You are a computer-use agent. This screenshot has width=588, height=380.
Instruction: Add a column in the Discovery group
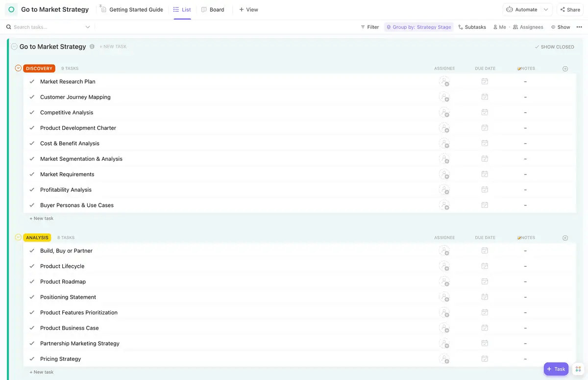[565, 69]
